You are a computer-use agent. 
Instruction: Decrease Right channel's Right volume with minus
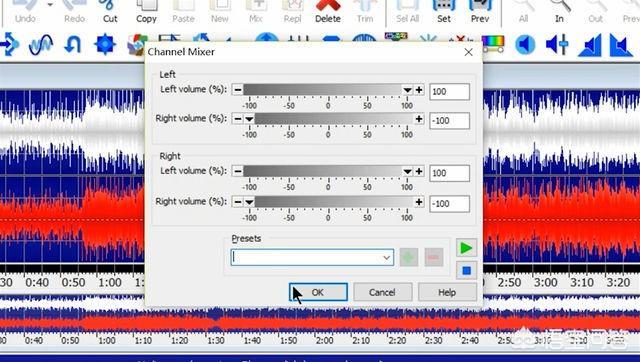coord(238,202)
